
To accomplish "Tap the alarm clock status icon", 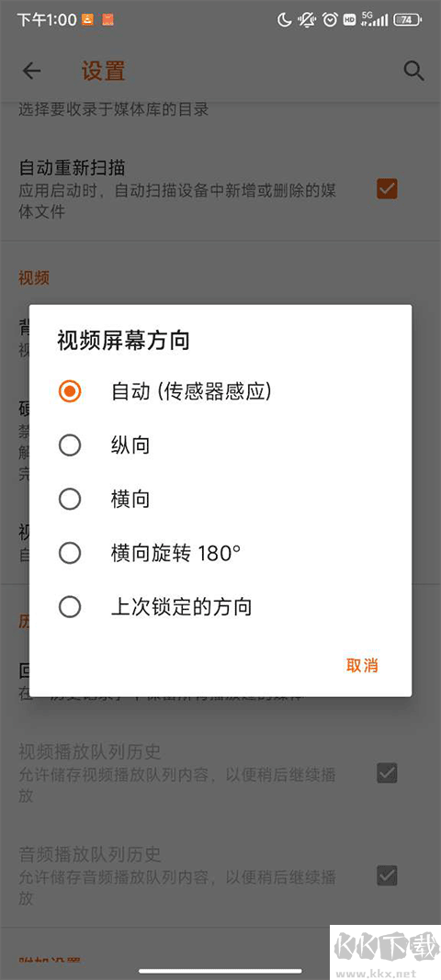I will coord(330,20).
